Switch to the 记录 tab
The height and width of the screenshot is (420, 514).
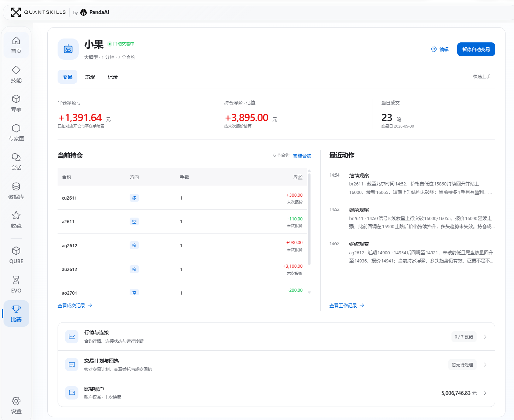point(113,77)
